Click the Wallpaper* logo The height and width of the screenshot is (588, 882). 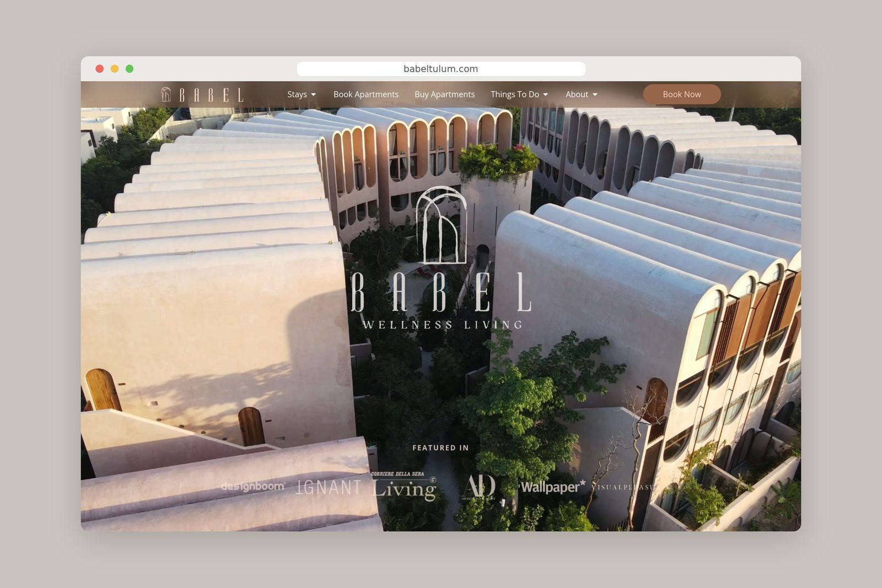click(x=553, y=487)
